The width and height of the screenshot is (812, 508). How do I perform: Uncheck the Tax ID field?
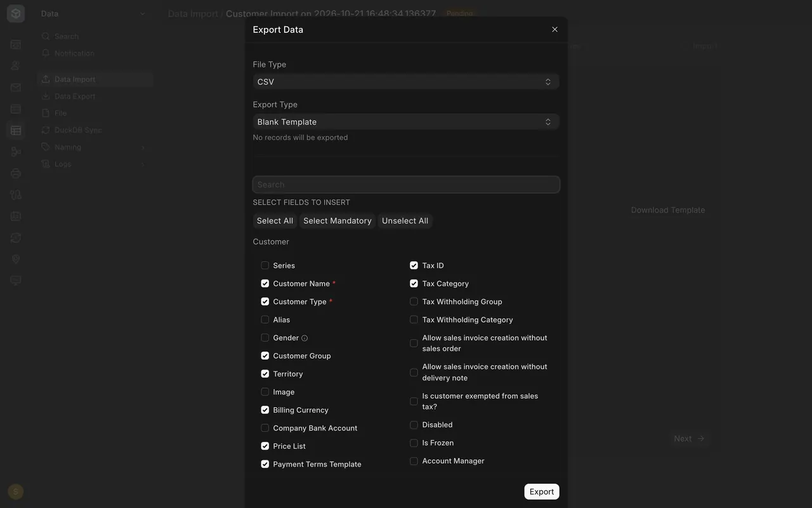click(414, 265)
